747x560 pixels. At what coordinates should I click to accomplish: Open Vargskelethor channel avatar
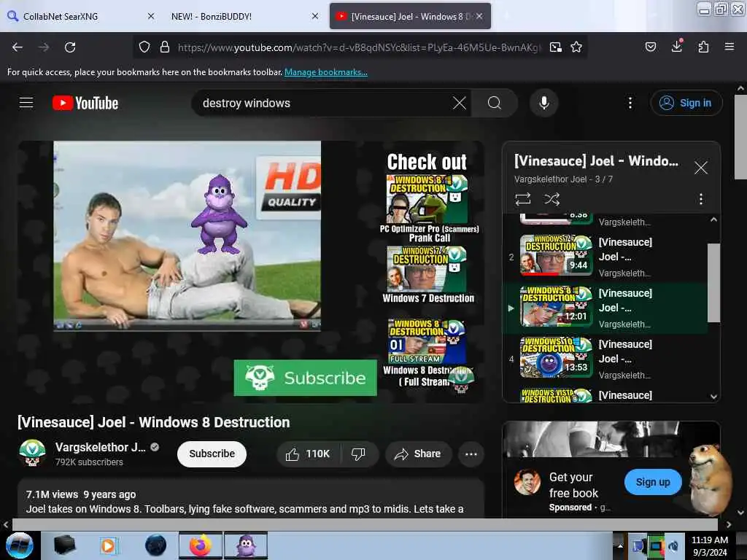coord(32,452)
